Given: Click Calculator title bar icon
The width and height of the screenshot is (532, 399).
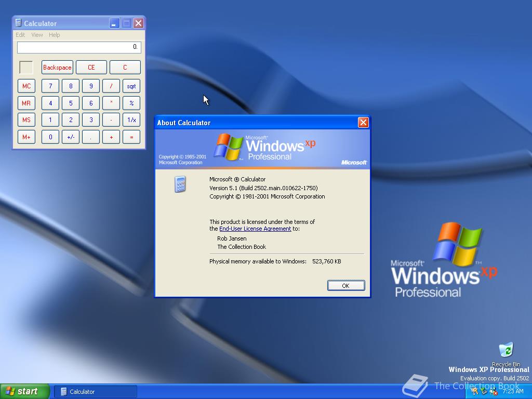Looking at the screenshot, I should coord(18,23).
